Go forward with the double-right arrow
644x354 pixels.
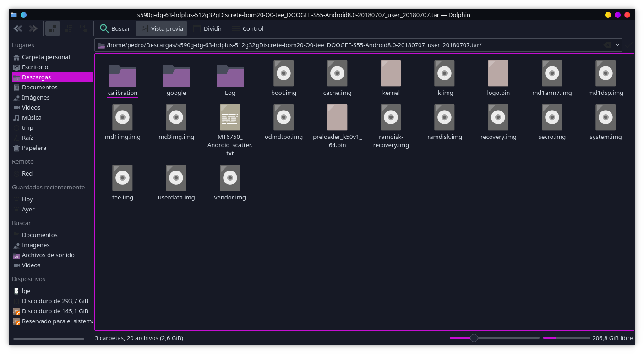(33, 28)
